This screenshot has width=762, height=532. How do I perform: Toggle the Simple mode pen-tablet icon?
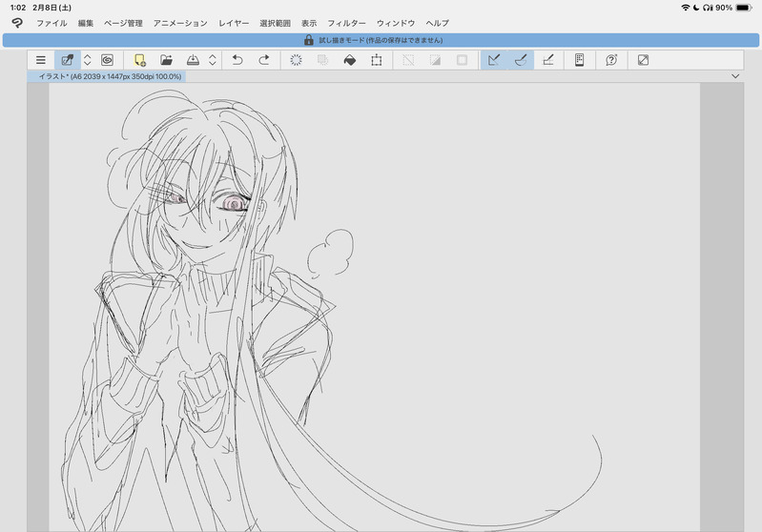(x=68, y=60)
